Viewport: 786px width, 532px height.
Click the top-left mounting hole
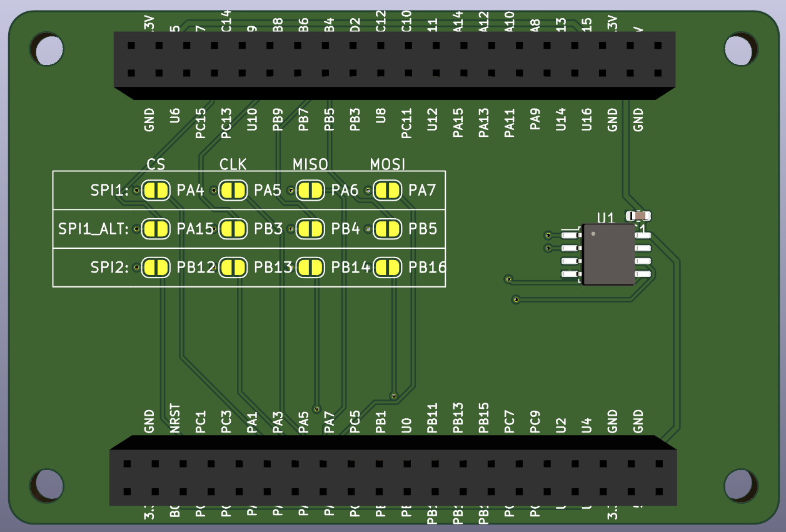point(48,49)
